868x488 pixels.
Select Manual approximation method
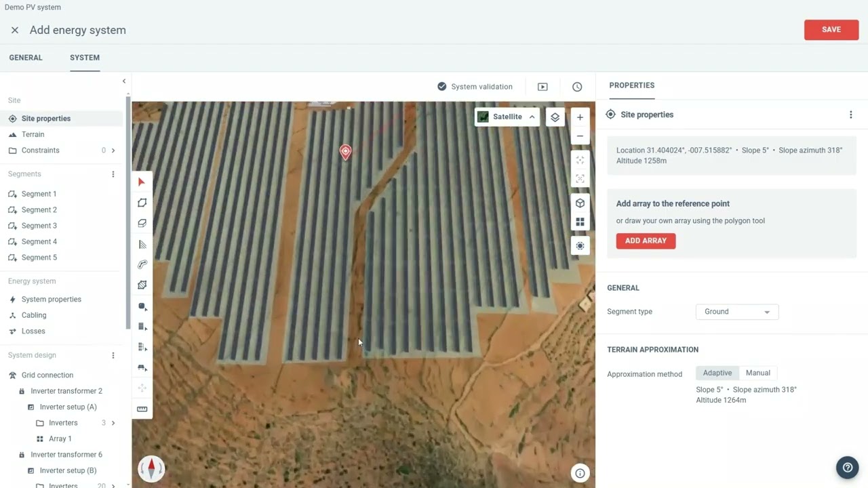(x=758, y=373)
